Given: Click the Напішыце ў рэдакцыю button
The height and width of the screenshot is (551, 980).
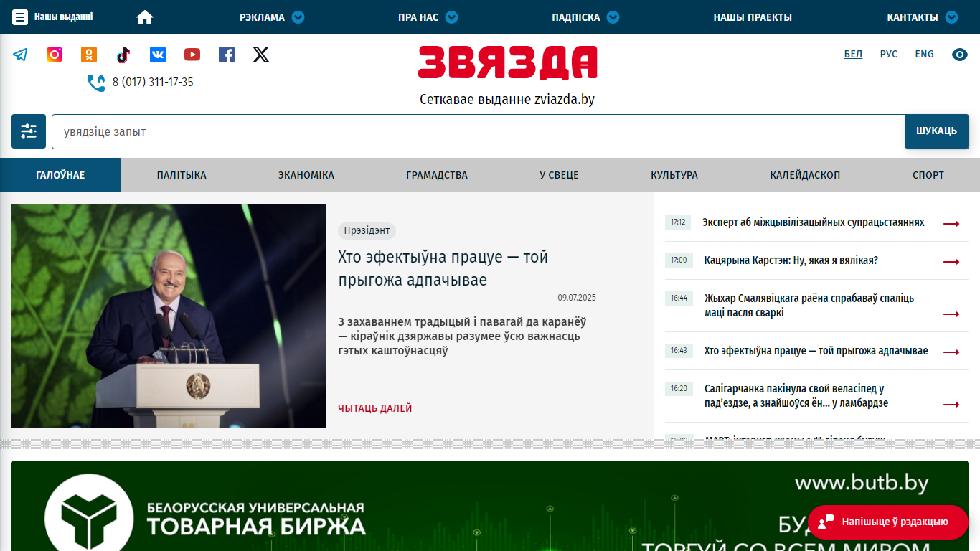Looking at the screenshot, I should [888, 522].
